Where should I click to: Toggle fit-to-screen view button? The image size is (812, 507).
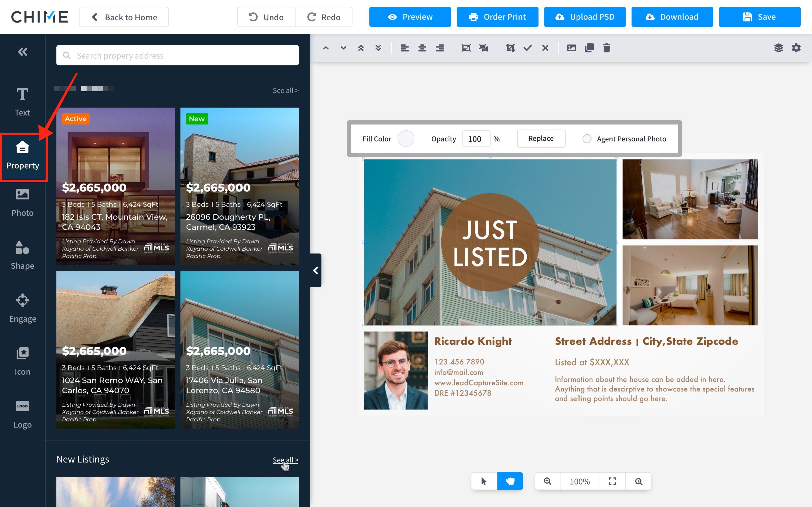click(x=612, y=481)
